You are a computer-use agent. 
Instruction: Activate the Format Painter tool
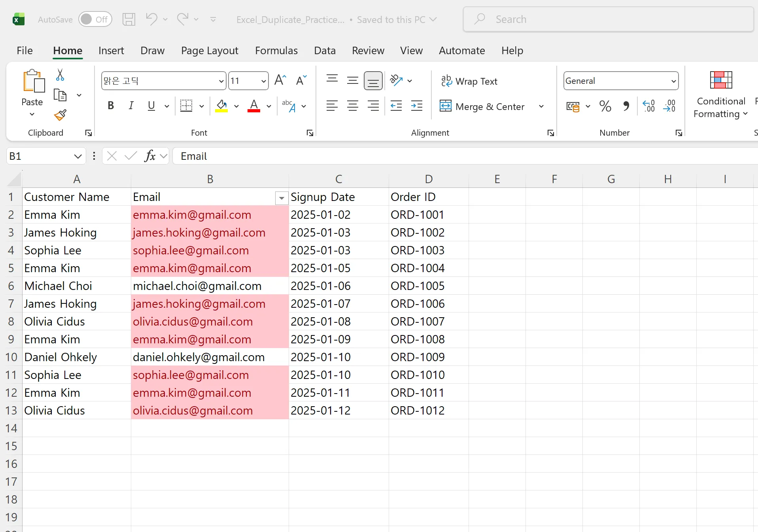pos(60,115)
